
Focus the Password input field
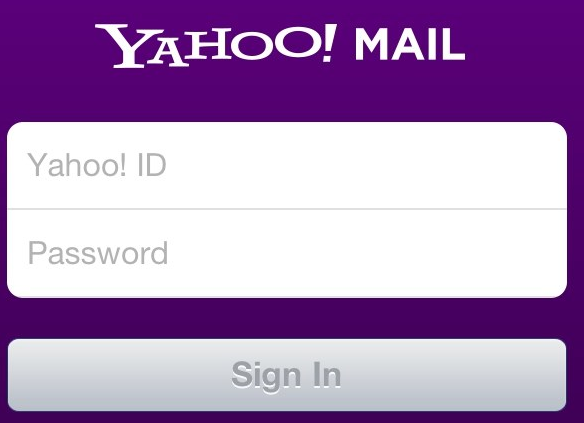(287, 254)
